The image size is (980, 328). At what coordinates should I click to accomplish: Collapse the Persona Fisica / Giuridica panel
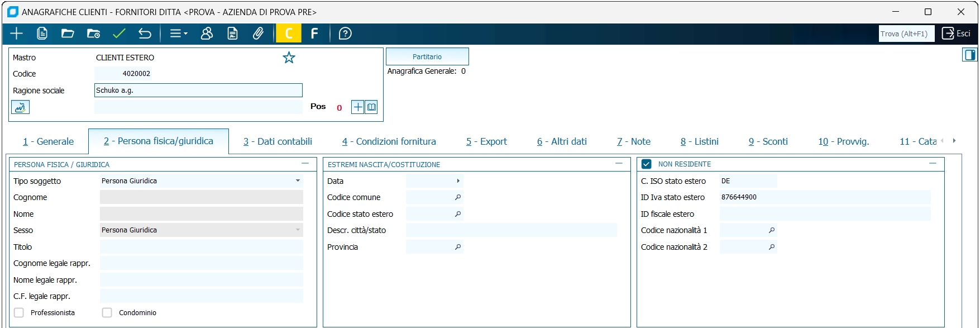pyautogui.click(x=305, y=164)
